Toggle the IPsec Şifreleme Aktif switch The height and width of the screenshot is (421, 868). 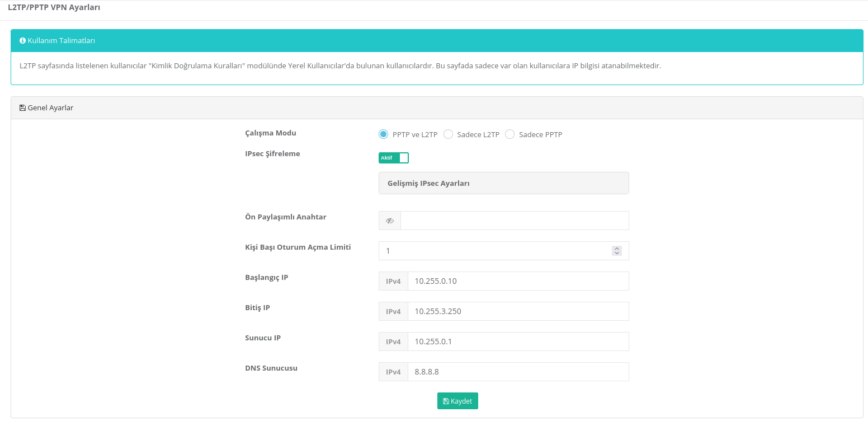click(x=394, y=158)
